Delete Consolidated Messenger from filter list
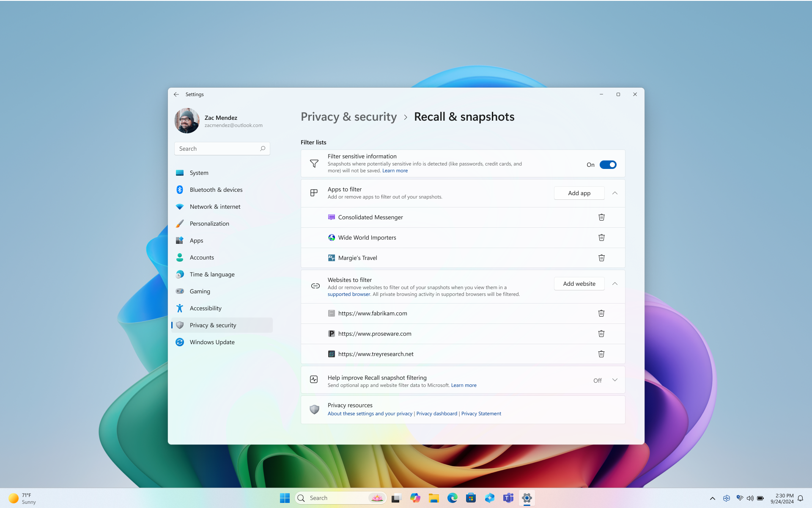 (601, 217)
